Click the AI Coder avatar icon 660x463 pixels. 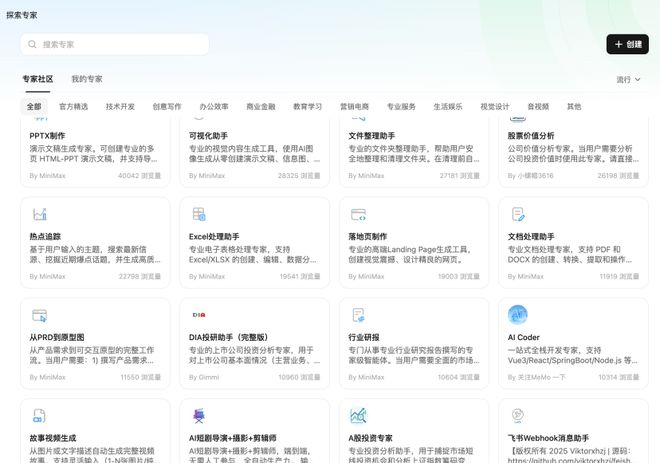click(518, 315)
